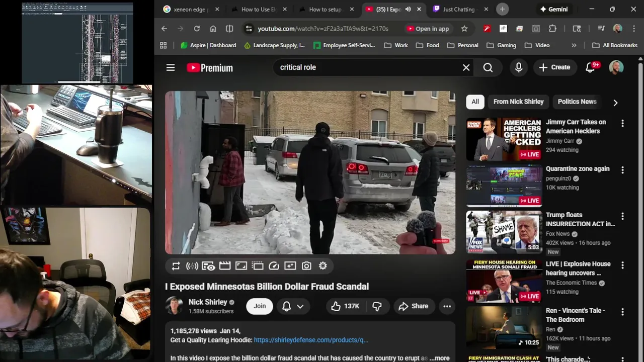
Task: Open options for the Jimmy Carr video
Action: tap(622, 124)
